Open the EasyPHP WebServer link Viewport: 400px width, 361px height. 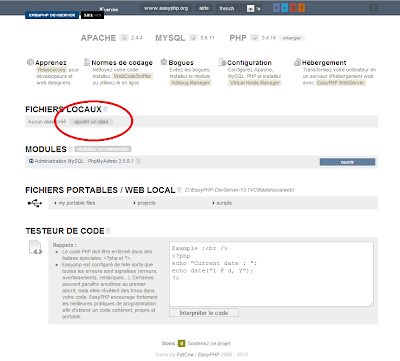tap(341, 83)
